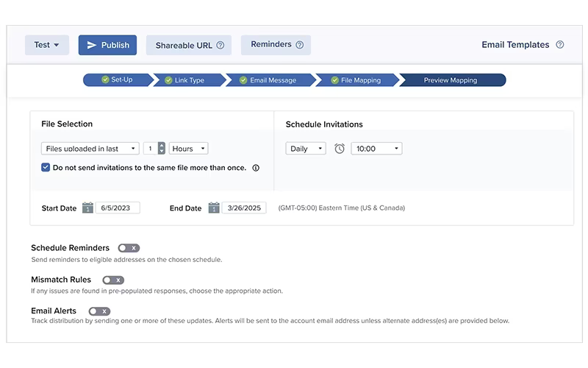Open the Hours unit dropdown
This screenshot has height=368, width=588.
[x=189, y=149]
